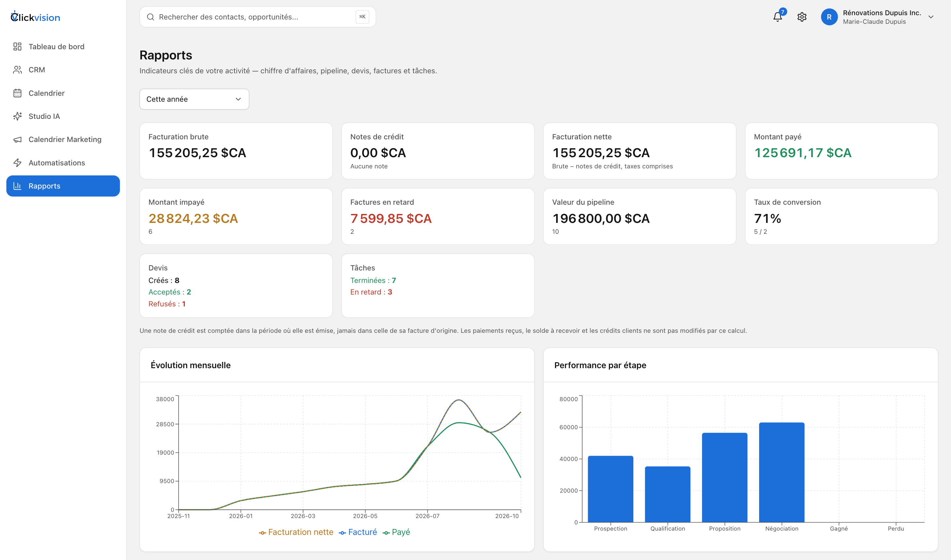951x560 pixels.
Task: Click Devis Créés : 8
Action: (164, 280)
